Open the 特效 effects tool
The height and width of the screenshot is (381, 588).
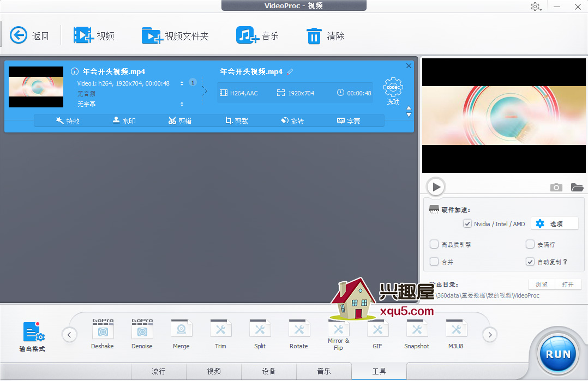coord(68,120)
